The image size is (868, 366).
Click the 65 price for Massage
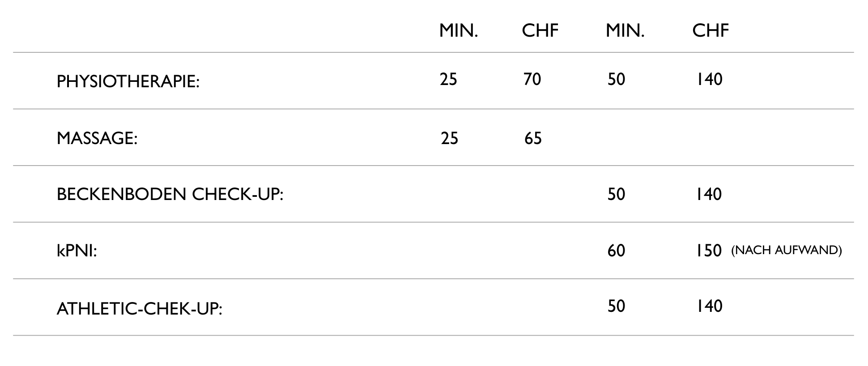coord(533,138)
